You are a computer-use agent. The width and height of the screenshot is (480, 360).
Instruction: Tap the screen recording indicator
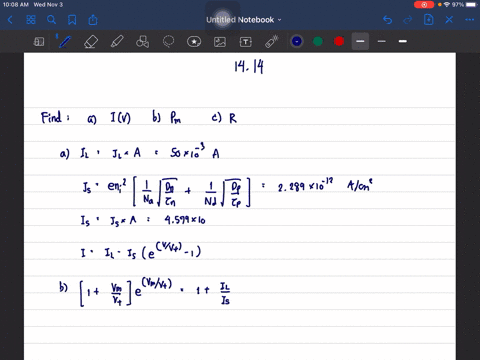424,5
